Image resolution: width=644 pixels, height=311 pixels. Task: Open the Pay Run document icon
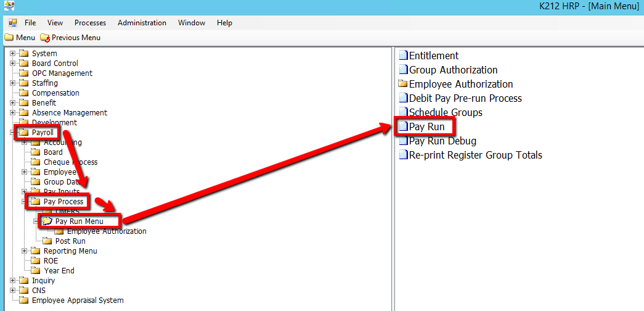coord(404,127)
